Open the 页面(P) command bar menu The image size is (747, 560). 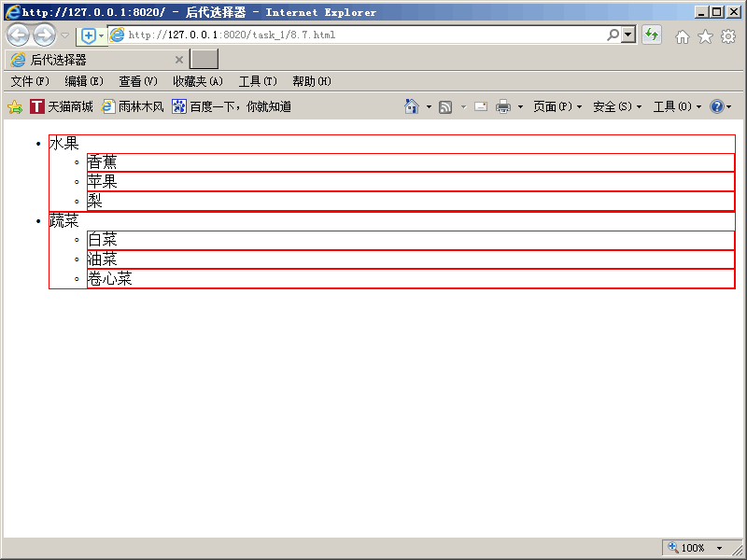tap(557, 106)
